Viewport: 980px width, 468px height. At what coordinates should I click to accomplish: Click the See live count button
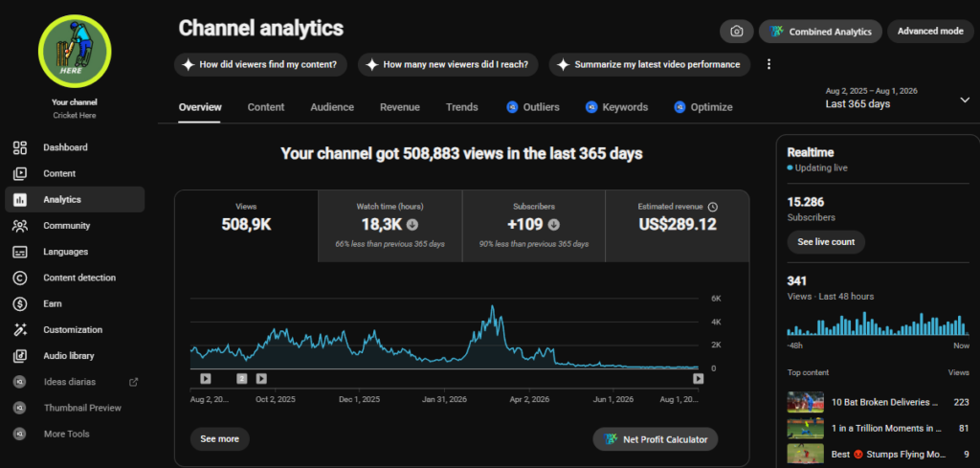pyautogui.click(x=826, y=242)
